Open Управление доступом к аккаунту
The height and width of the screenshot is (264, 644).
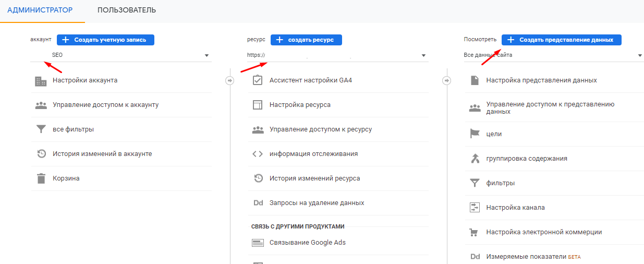pyautogui.click(x=105, y=105)
